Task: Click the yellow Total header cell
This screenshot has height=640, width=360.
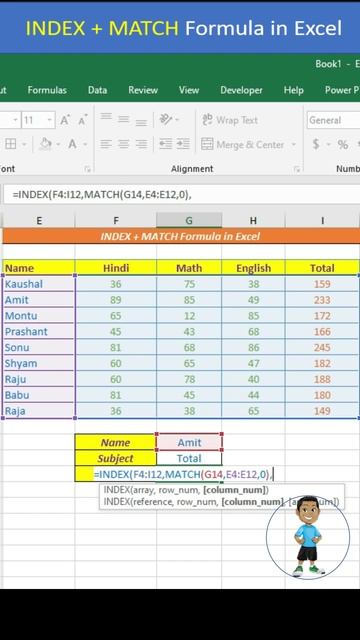Action: [x=322, y=268]
